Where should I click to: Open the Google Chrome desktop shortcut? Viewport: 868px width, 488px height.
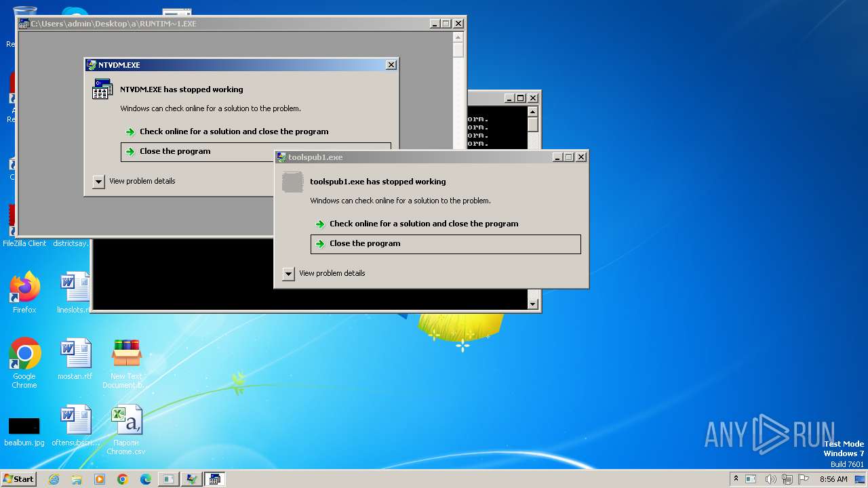pos(24,363)
